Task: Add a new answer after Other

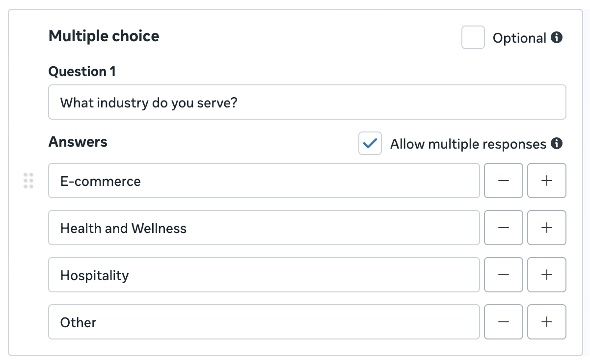Action: click(x=547, y=322)
